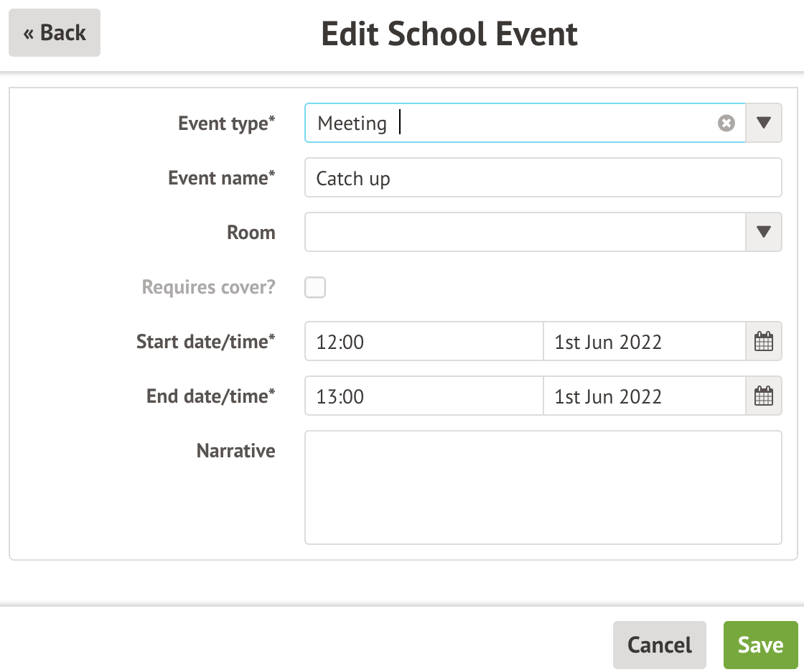Expand the Room dropdown arrow

(764, 233)
